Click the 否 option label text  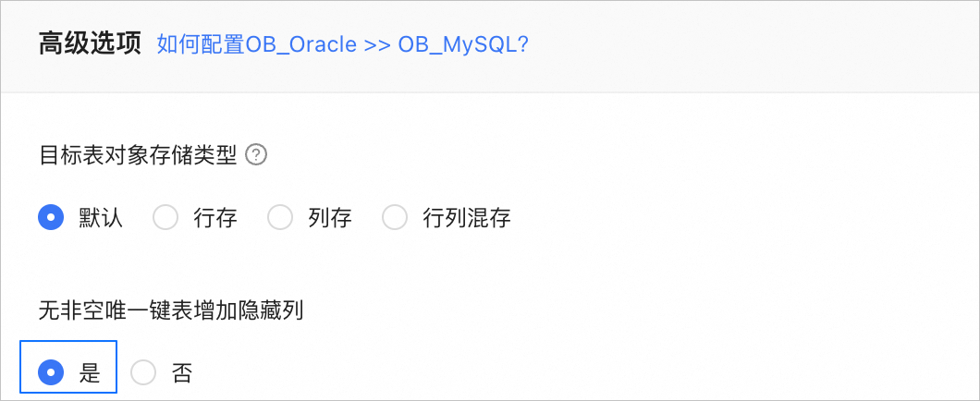(x=182, y=372)
